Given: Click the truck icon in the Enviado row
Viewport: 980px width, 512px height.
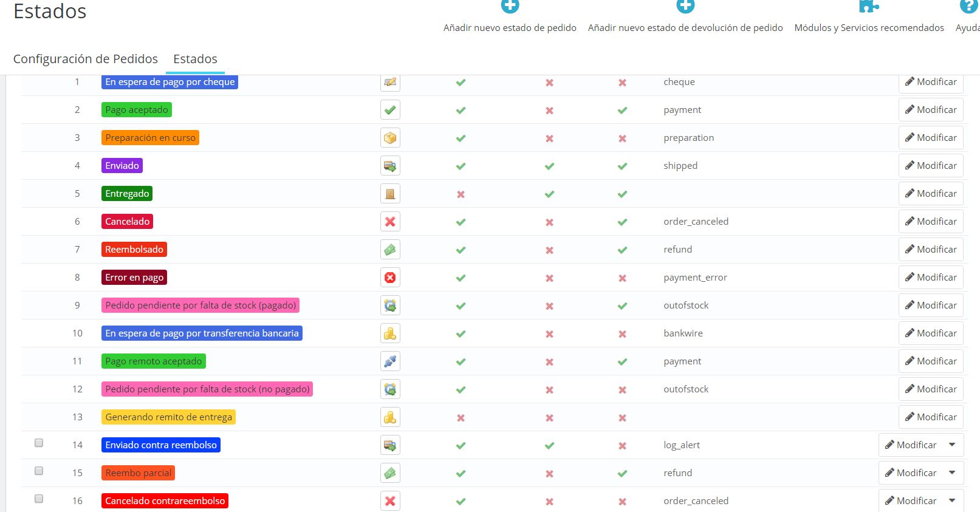Looking at the screenshot, I should click(x=390, y=166).
